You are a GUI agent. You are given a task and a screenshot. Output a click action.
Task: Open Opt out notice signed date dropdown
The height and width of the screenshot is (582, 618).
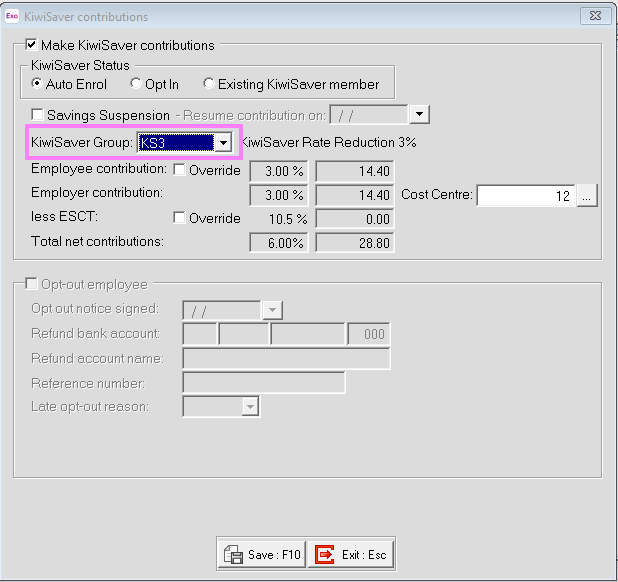point(272,310)
